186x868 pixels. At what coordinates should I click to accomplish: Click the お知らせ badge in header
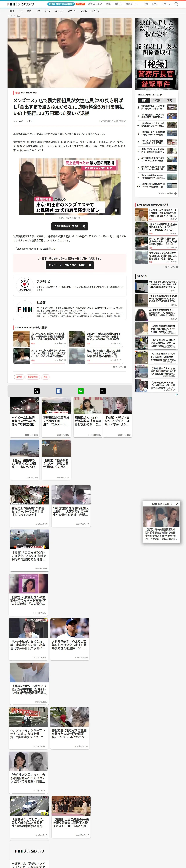click(80, 4)
